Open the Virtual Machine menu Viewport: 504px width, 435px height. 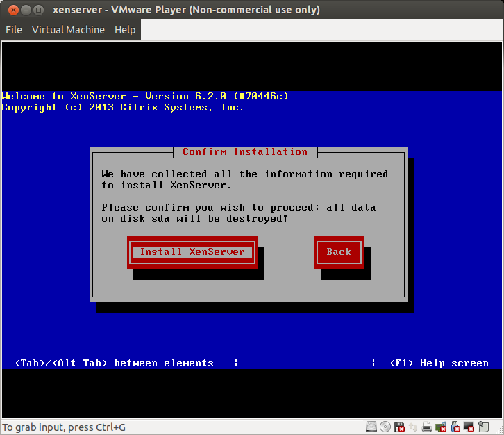[68, 30]
